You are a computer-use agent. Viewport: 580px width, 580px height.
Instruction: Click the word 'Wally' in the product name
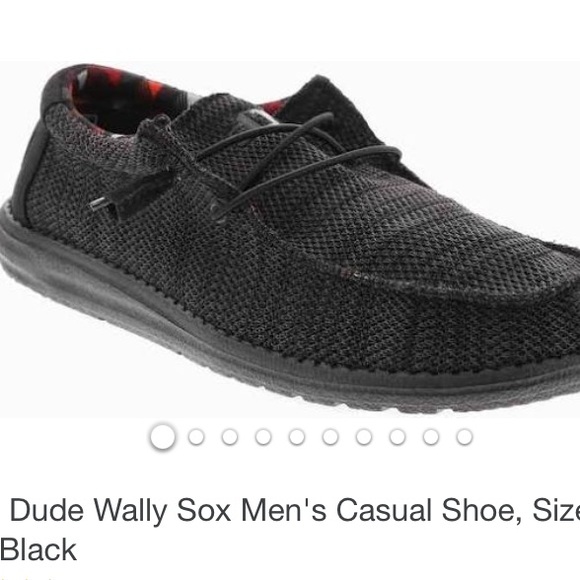pyautogui.click(x=130, y=512)
